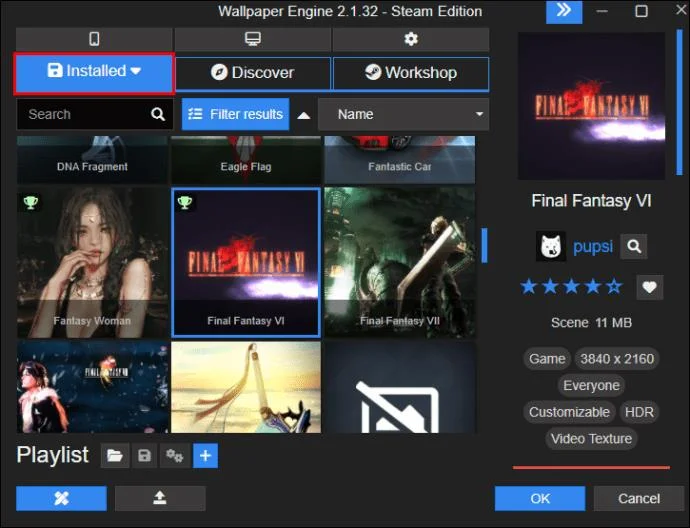Click the upload arrow button

[x=160, y=499]
